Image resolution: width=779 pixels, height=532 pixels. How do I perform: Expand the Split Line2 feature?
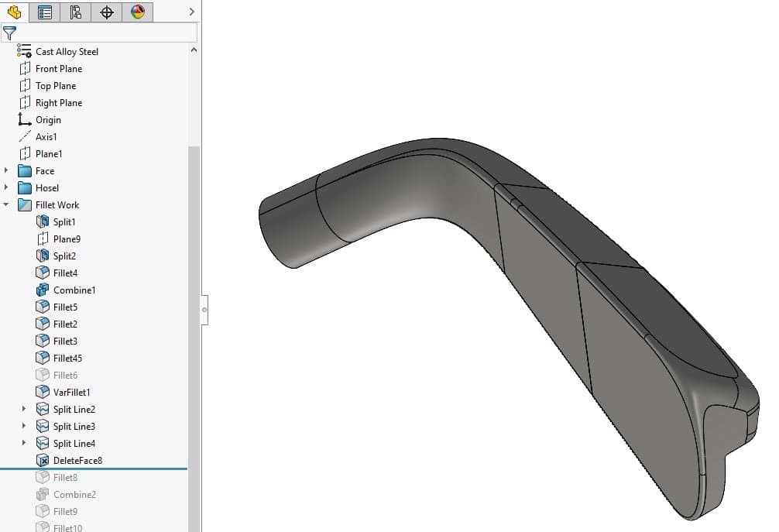(x=24, y=410)
